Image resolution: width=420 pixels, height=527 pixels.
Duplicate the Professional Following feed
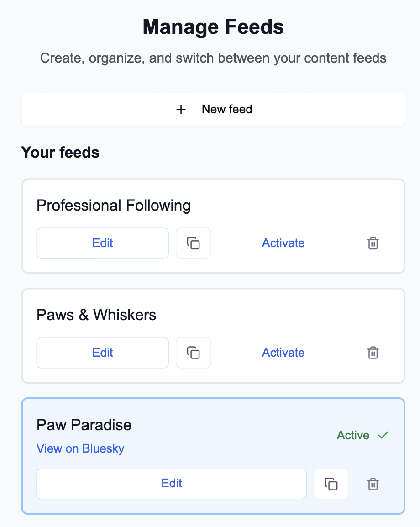tap(194, 243)
